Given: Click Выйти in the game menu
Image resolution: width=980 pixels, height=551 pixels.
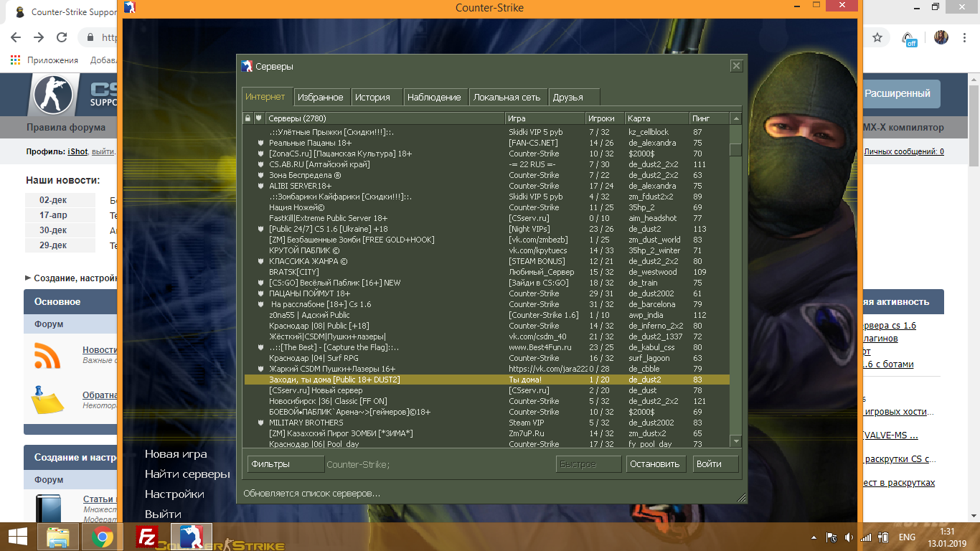Looking at the screenshot, I should pyautogui.click(x=163, y=514).
